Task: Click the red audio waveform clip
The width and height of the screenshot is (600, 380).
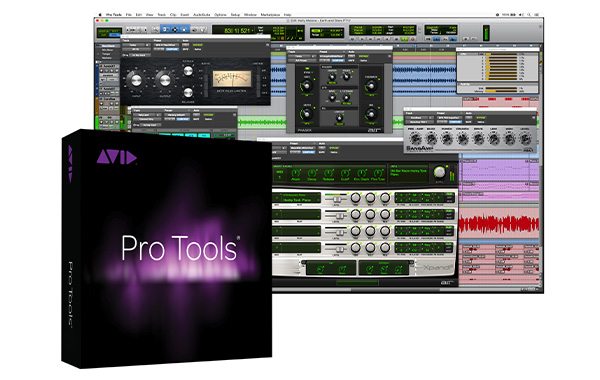Action: tap(499, 224)
